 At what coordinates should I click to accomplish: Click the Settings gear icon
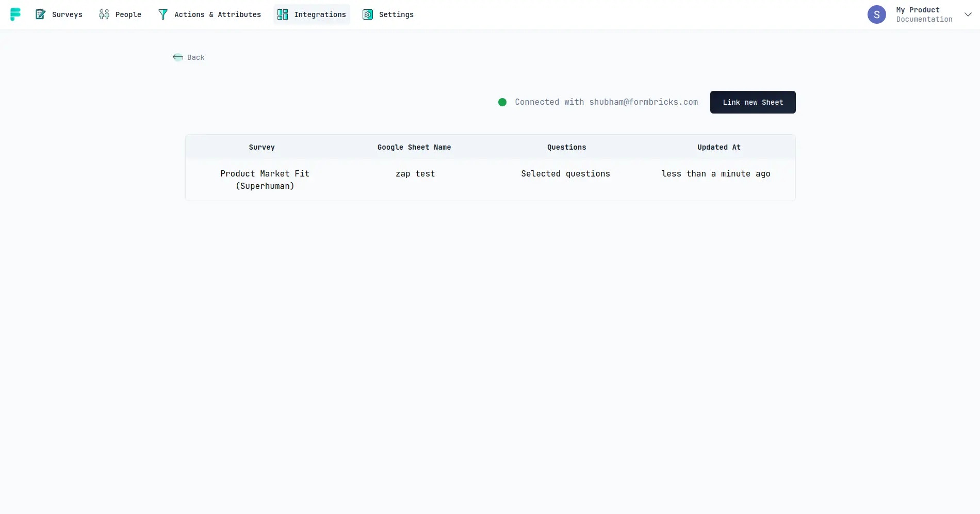click(x=368, y=14)
